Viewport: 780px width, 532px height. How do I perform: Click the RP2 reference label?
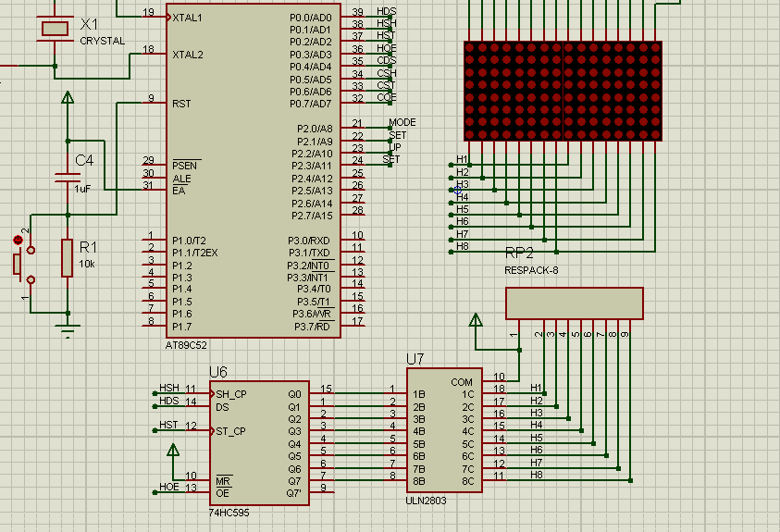point(519,254)
